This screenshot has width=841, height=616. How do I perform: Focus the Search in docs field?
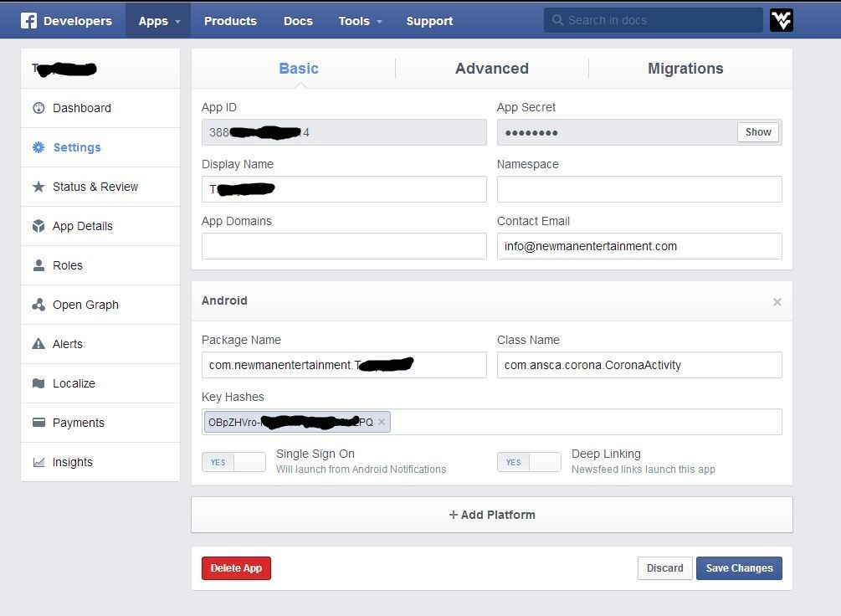(x=654, y=20)
